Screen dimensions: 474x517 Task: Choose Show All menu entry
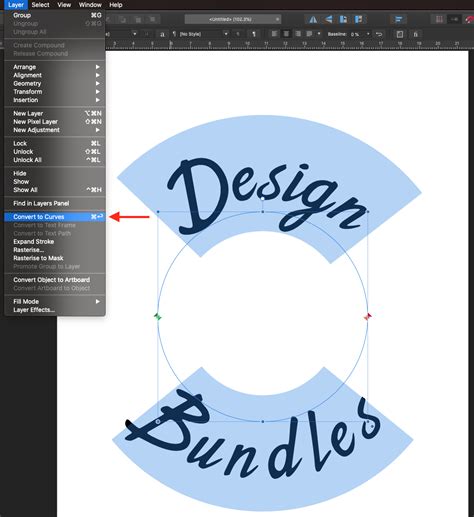pos(55,190)
